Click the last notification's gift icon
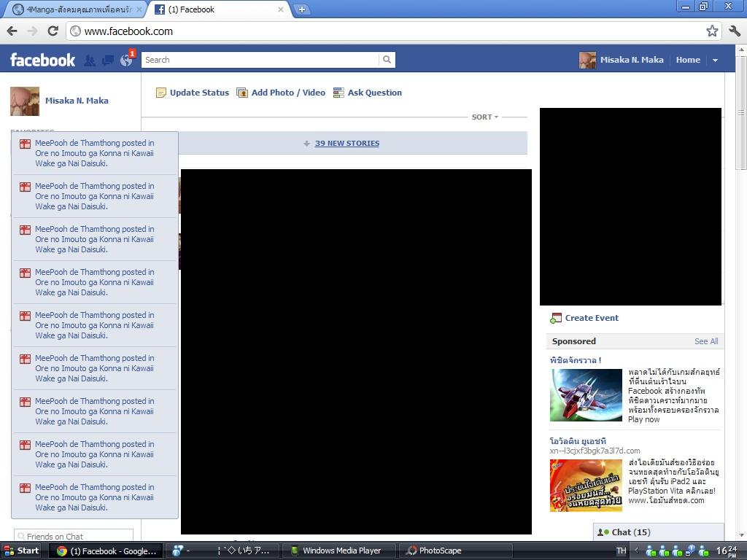 click(26, 488)
